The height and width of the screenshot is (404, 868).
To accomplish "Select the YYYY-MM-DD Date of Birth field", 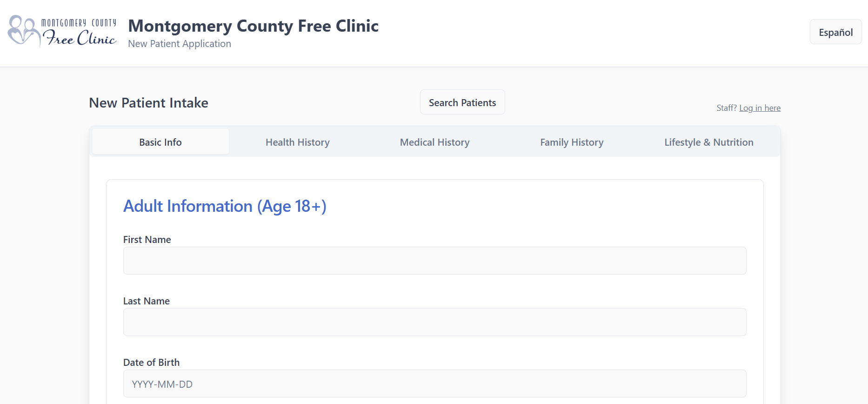I will (x=434, y=384).
